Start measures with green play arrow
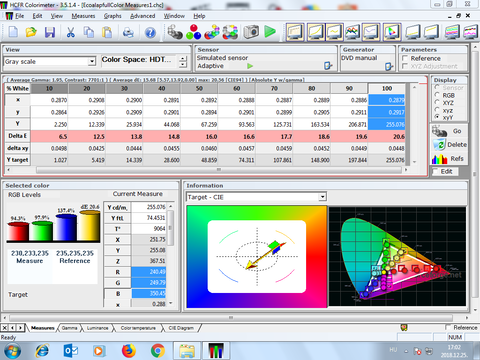Image resolution: width=480 pixels, height=360 pixels. point(270,32)
